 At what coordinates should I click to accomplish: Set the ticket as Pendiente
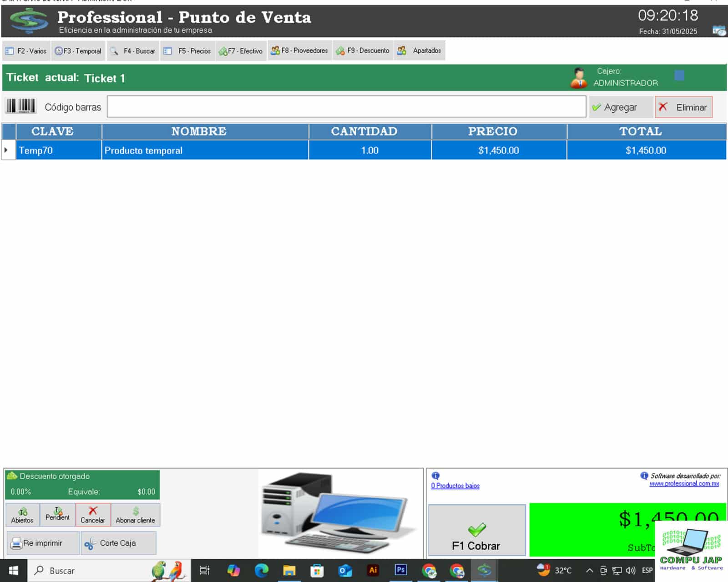click(57, 515)
